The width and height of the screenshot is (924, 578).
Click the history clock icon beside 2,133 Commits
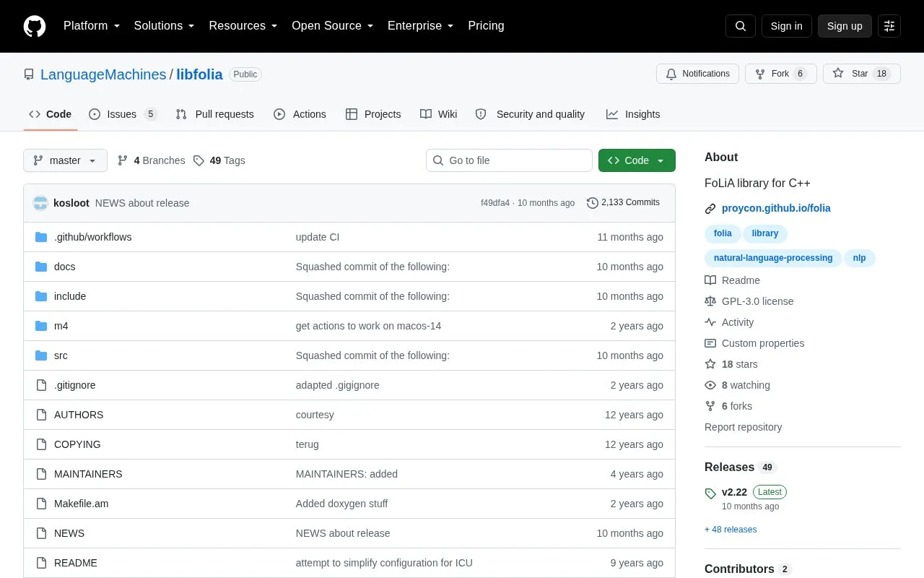pos(593,203)
